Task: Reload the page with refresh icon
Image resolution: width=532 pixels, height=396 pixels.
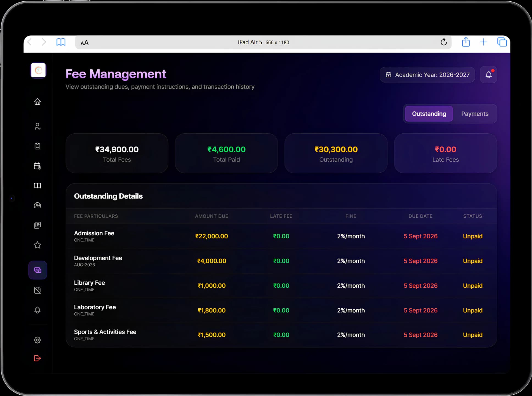Action: [x=444, y=42]
